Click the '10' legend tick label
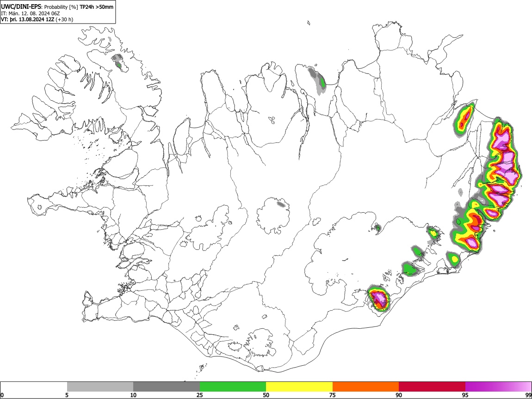This screenshot has width=532, height=399. pyautogui.click(x=133, y=395)
